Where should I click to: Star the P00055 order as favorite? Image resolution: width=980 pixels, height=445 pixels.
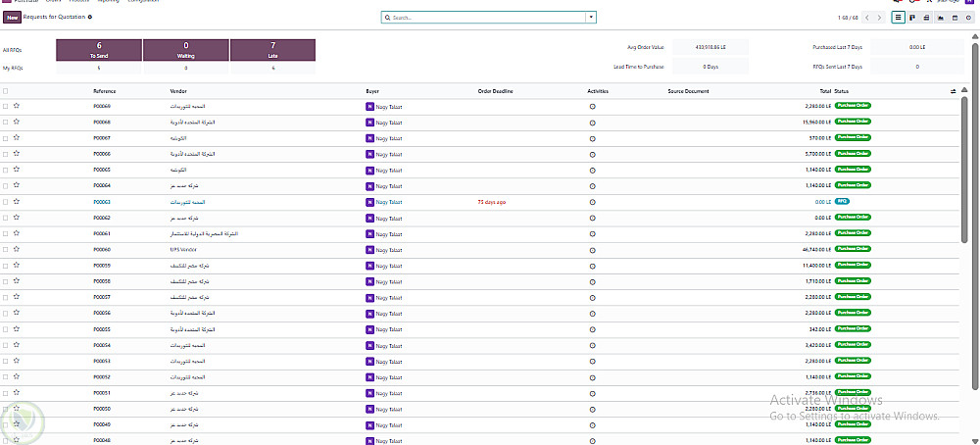(17, 328)
